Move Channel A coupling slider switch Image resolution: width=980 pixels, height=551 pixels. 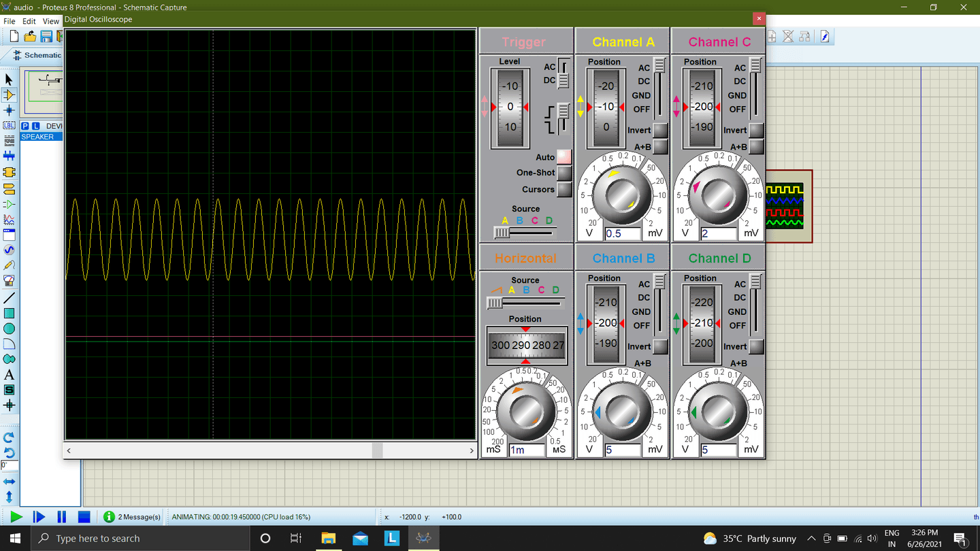pos(659,88)
